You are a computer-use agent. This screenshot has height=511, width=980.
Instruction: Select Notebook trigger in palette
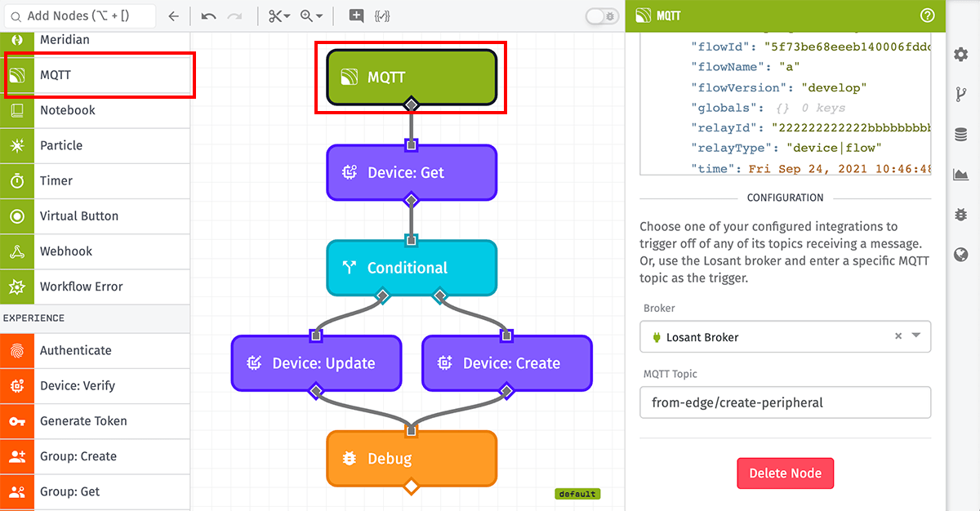pyautogui.click(x=95, y=110)
